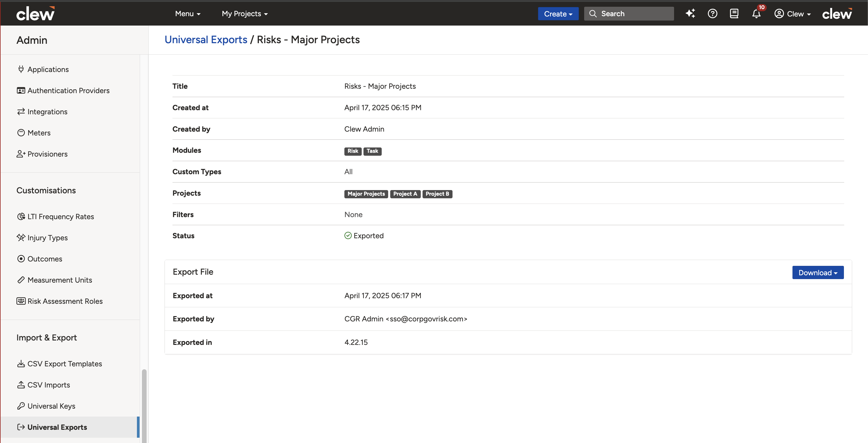Click the Admin sidebar heading
The image size is (868, 443).
pos(32,40)
